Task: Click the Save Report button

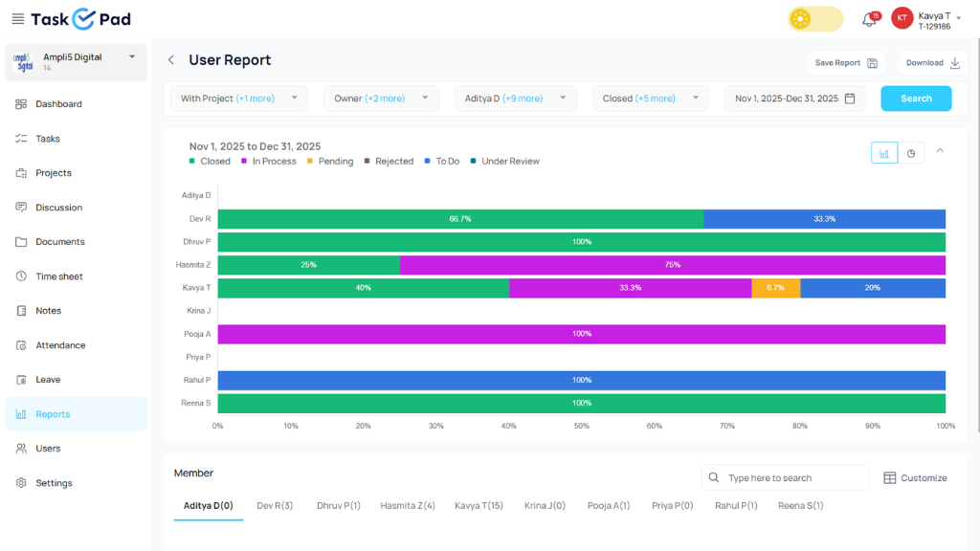Action: tap(846, 63)
